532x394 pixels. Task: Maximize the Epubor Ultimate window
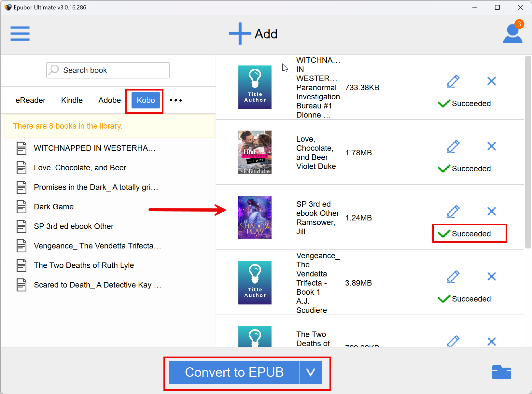(x=497, y=7)
